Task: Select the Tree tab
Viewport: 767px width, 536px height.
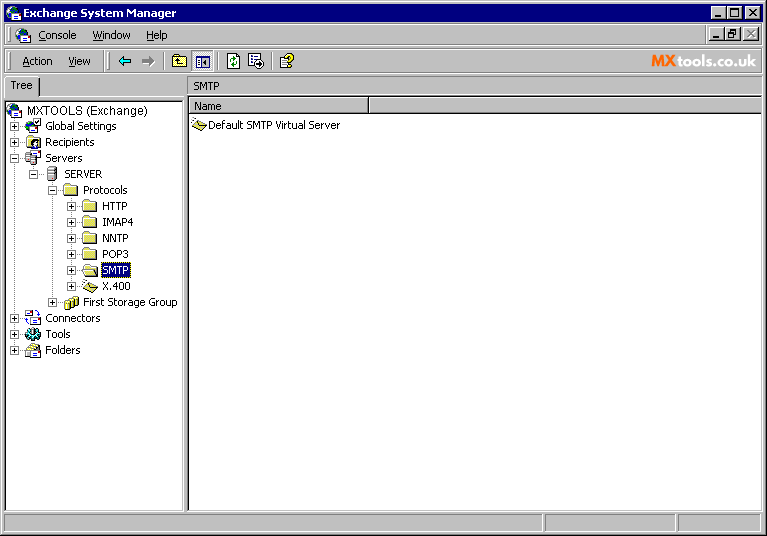Action: [x=22, y=86]
